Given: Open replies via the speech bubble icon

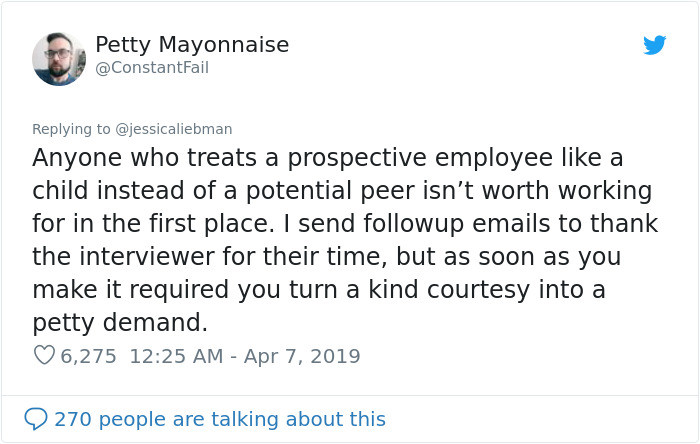Looking at the screenshot, I should click(36, 419).
